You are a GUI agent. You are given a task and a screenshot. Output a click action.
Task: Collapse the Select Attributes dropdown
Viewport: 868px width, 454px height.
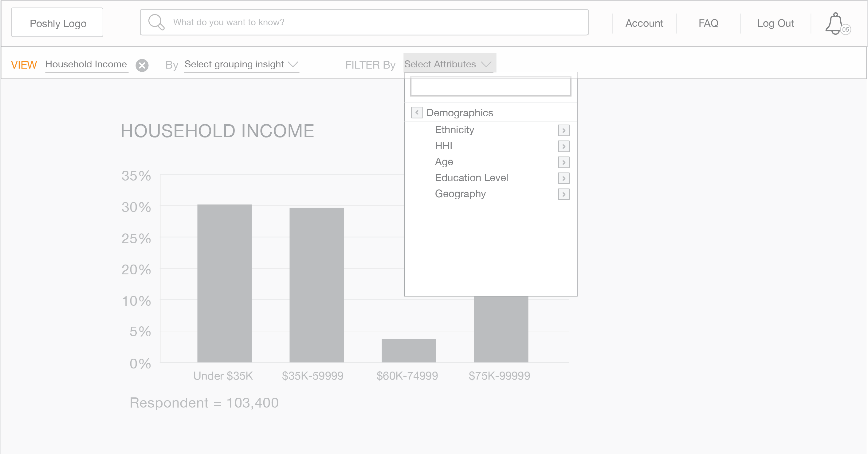[x=450, y=64]
